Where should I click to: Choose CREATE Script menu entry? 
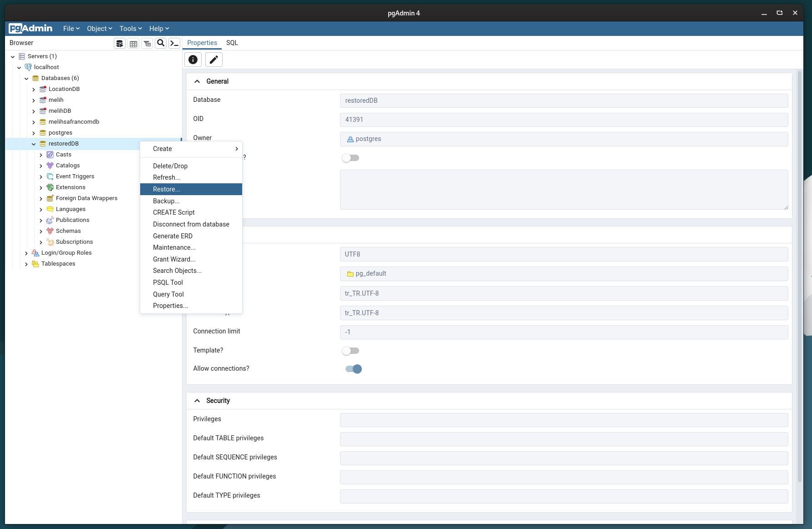coord(191,212)
